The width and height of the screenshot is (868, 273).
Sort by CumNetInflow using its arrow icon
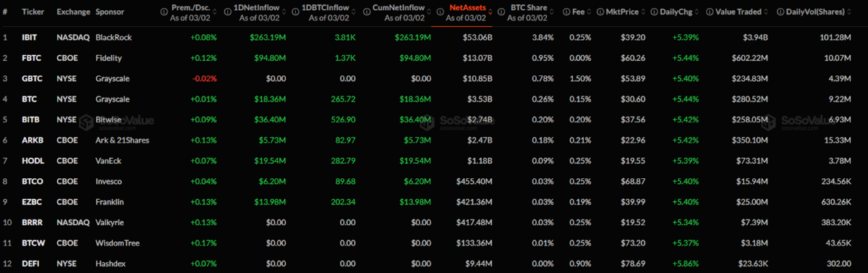pos(429,12)
